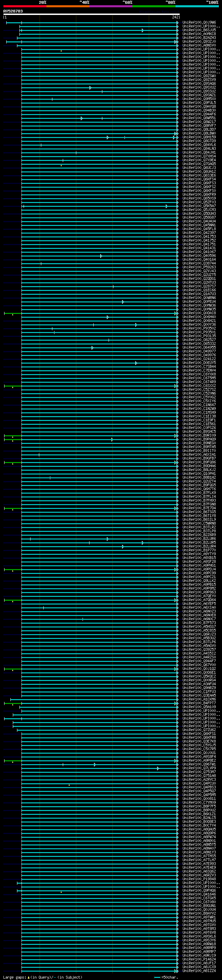
Task: Select hit label UniRef100_Q5K5A7
Action: pyautogui.click(x=199, y=206)
